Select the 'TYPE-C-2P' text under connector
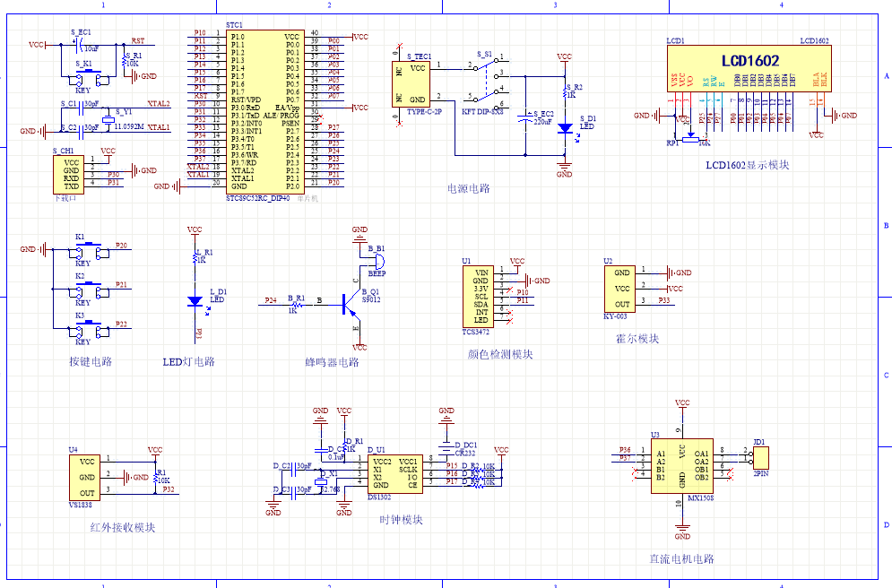 pyautogui.click(x=424, y=112)
